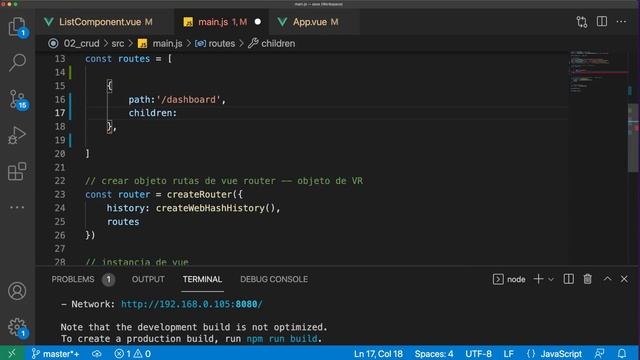This screenshot has width=640, height=360.
Task: Open the Manage gear menu
Action: 17,327
